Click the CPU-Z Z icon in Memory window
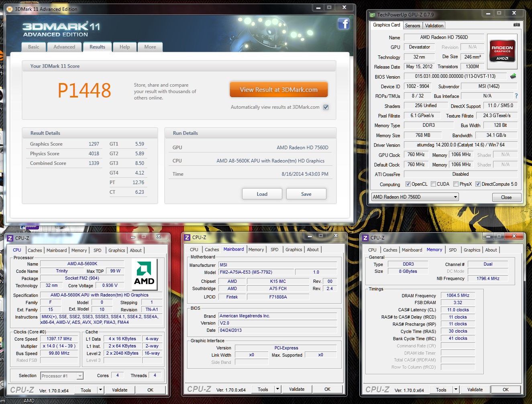The image size is (532, 404). 365,238
